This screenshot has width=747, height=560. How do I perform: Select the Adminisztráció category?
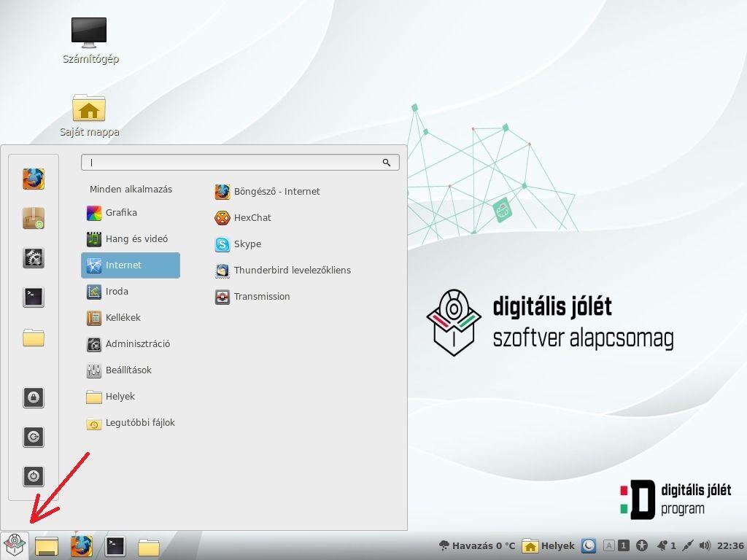(131, 344)
